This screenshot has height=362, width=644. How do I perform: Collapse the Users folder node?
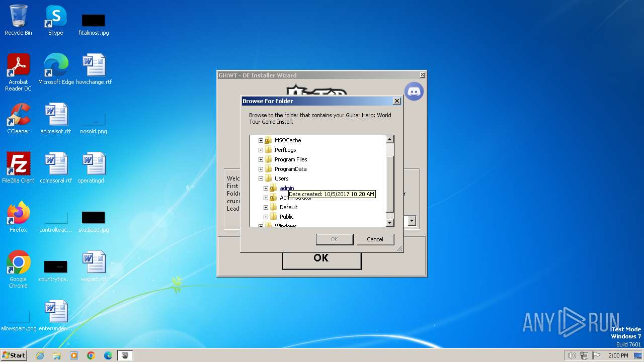tap(261, 178)
